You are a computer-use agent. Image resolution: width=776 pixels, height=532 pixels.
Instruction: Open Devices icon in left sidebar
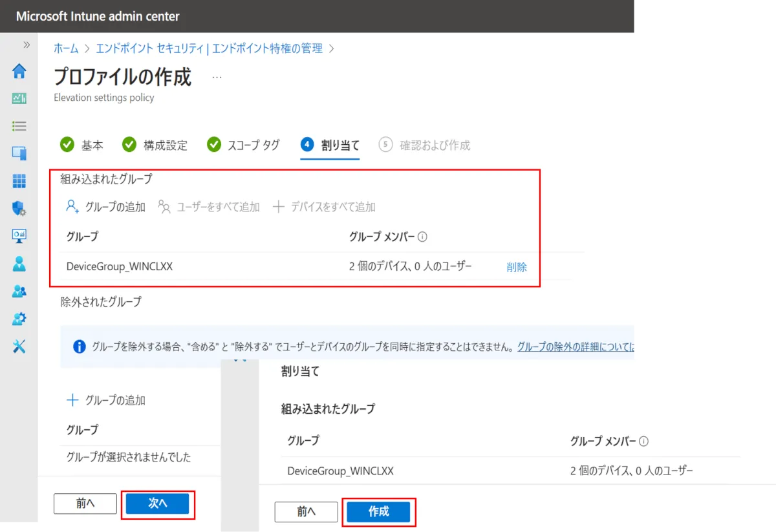click(x=19, y=154)
